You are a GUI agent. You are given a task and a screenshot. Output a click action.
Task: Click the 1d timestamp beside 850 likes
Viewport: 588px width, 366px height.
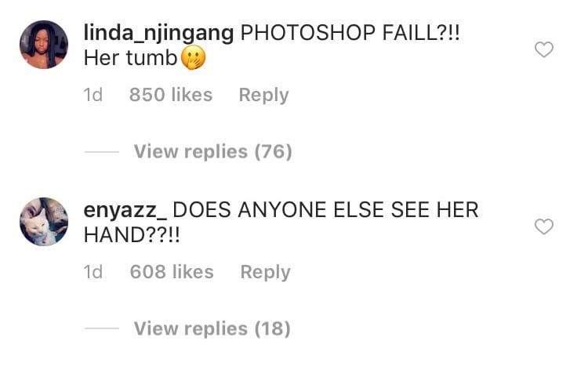93,95
